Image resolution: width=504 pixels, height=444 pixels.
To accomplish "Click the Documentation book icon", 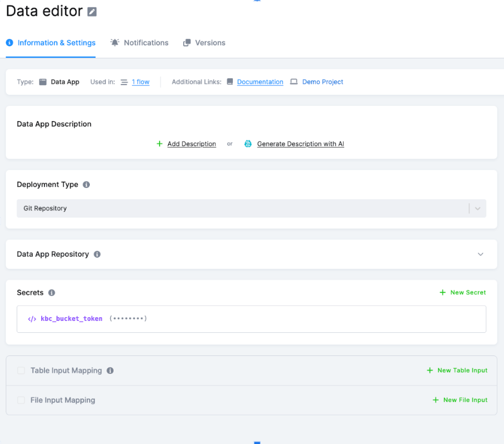I will click(230, 82).
